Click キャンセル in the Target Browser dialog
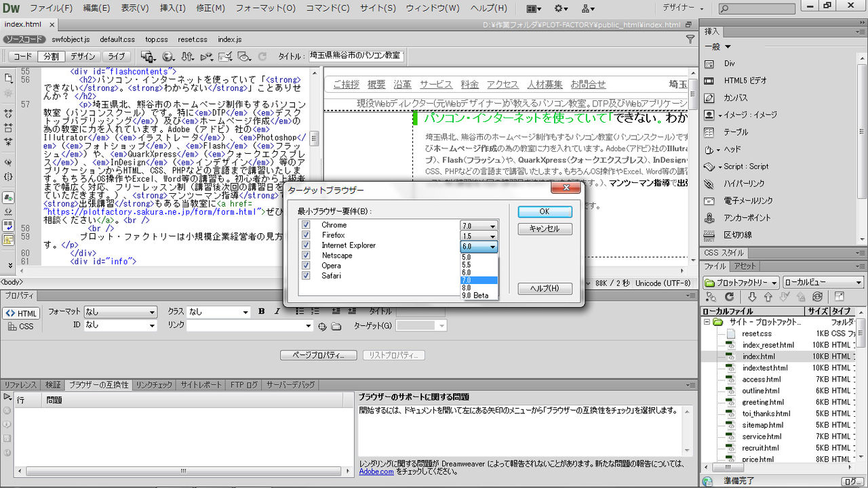The image size is (868, 488). coord(545,229)
